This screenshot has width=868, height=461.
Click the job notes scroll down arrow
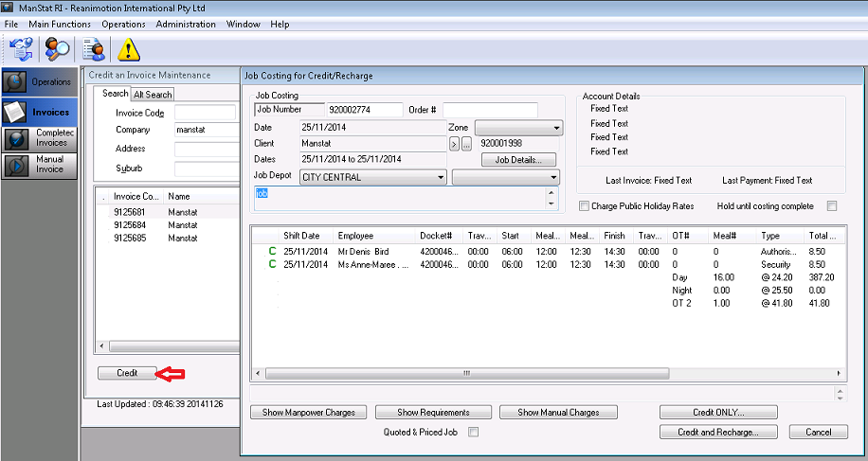(x=551, y=204)
